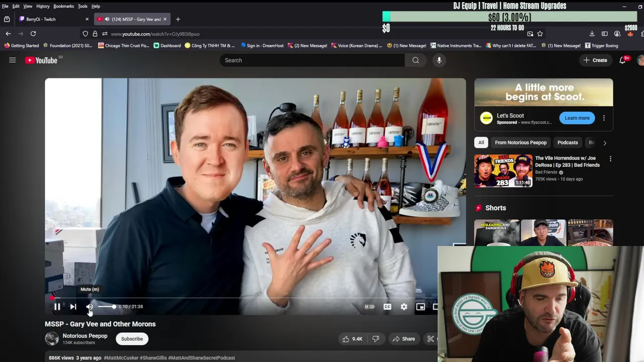
Task: Open the Create button
Action: [x=595, y=60]
